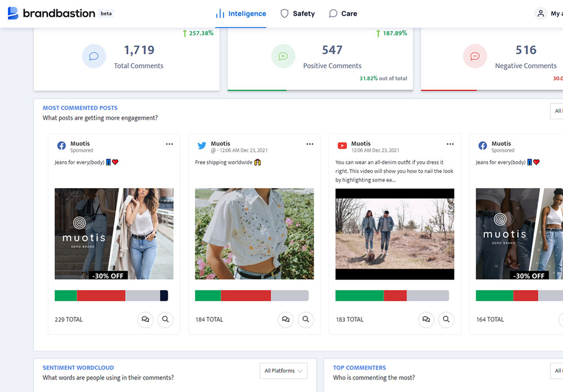Open the Inteligence tab
This screenshot has width=563, height=392.
241,14
